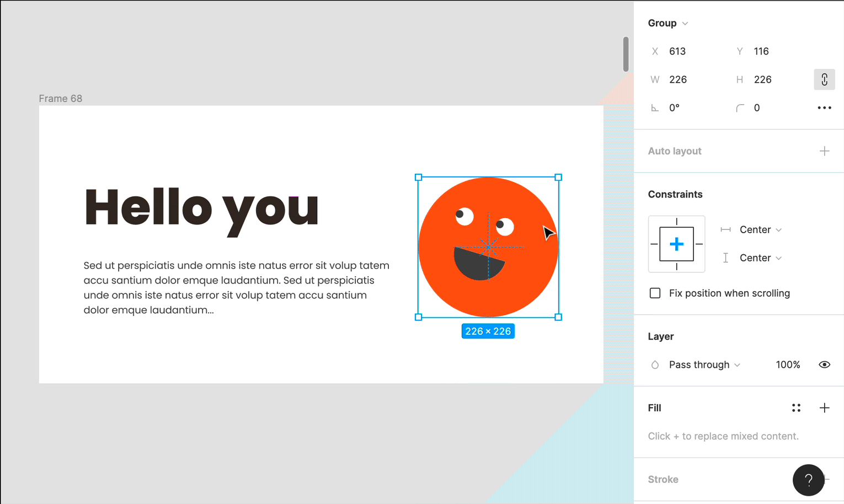Click the corner radius icon

pos(740,108)
